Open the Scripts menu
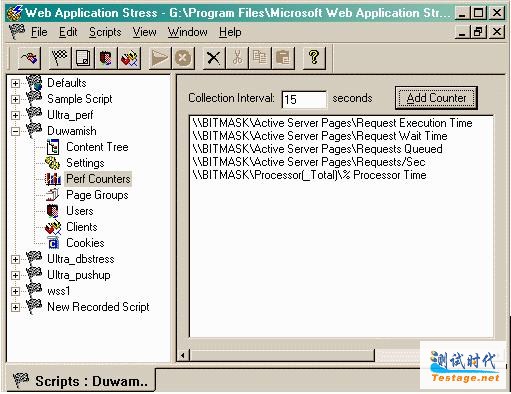 105,32
